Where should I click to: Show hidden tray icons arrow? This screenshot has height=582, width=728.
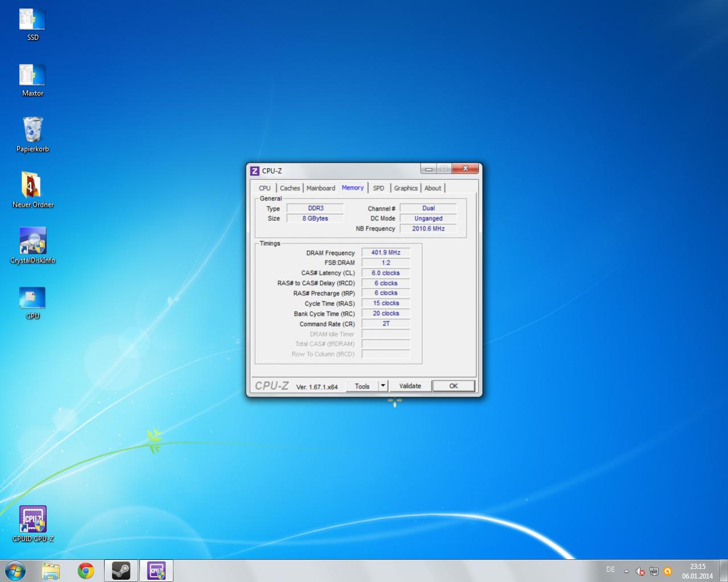pos(626,571)
